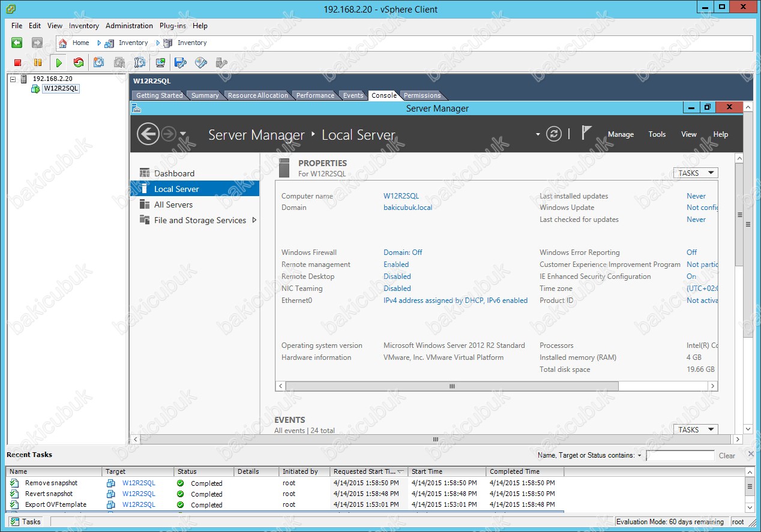Screen dimensions: 761x532
Task: Open the File menu
Action: click(17, 26)
